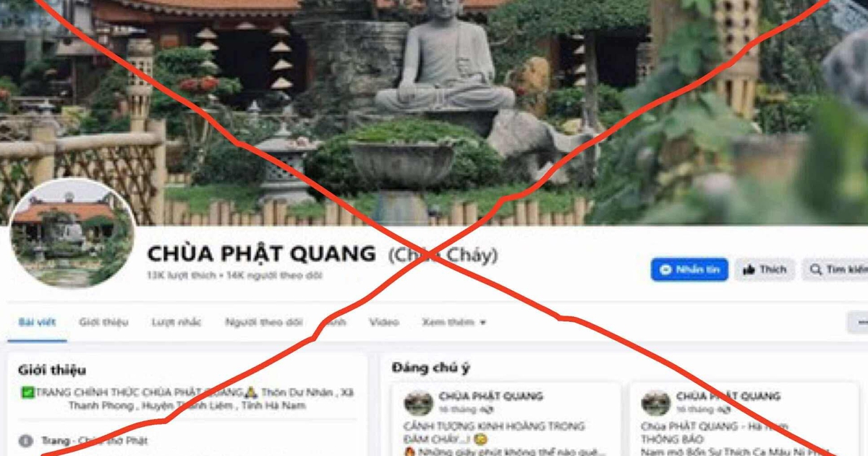Open CHÙA PHẬT QUANG name on second post
The width and height of the screenshot is (868, 456).
728,397
